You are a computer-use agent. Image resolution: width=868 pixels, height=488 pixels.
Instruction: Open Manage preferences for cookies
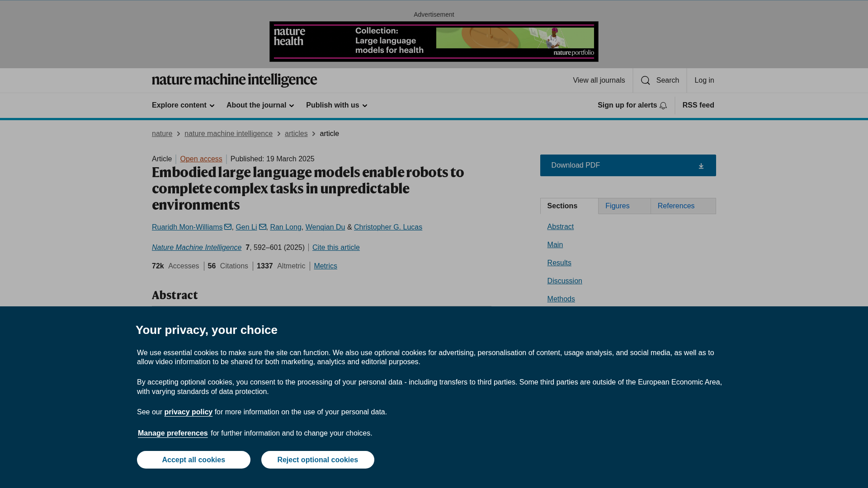tap(173, 433)
